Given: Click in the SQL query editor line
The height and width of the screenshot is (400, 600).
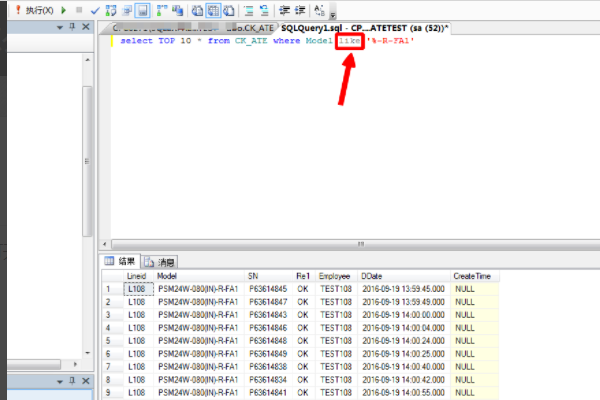Looking at the screenshot, I should click(x=267, y=41).
